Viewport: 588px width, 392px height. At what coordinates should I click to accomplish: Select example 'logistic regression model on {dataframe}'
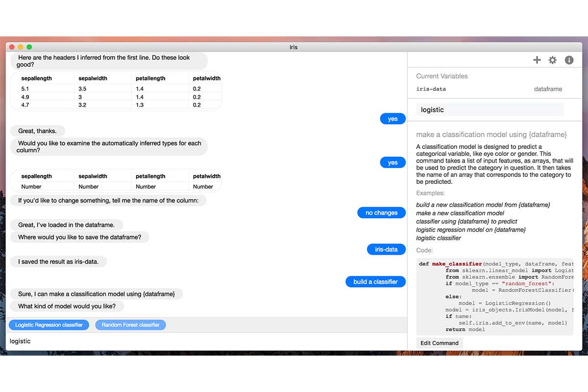pyautogui.click(x=471, y=230)
